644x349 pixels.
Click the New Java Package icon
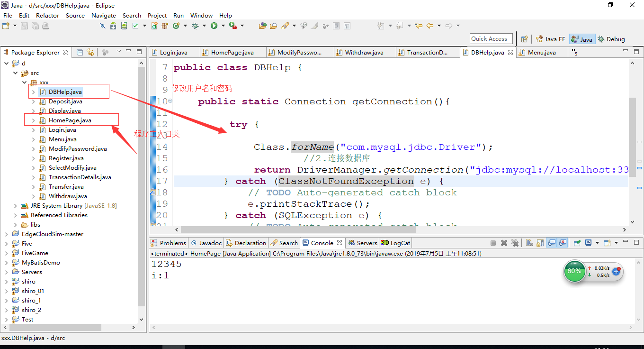click(165, 26)
